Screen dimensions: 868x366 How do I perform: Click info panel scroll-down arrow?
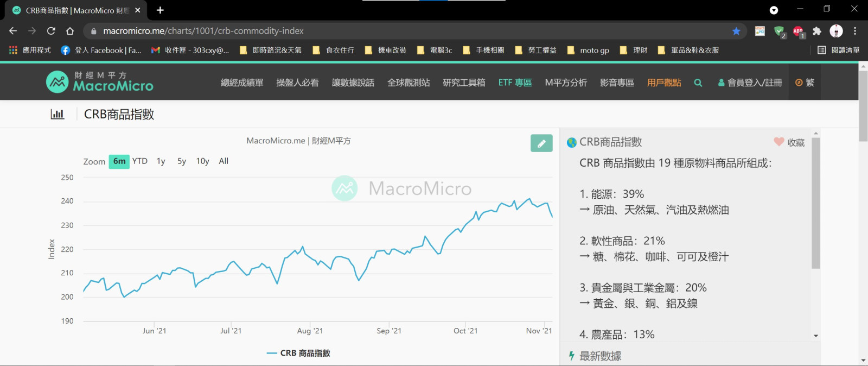pos(816,336)
